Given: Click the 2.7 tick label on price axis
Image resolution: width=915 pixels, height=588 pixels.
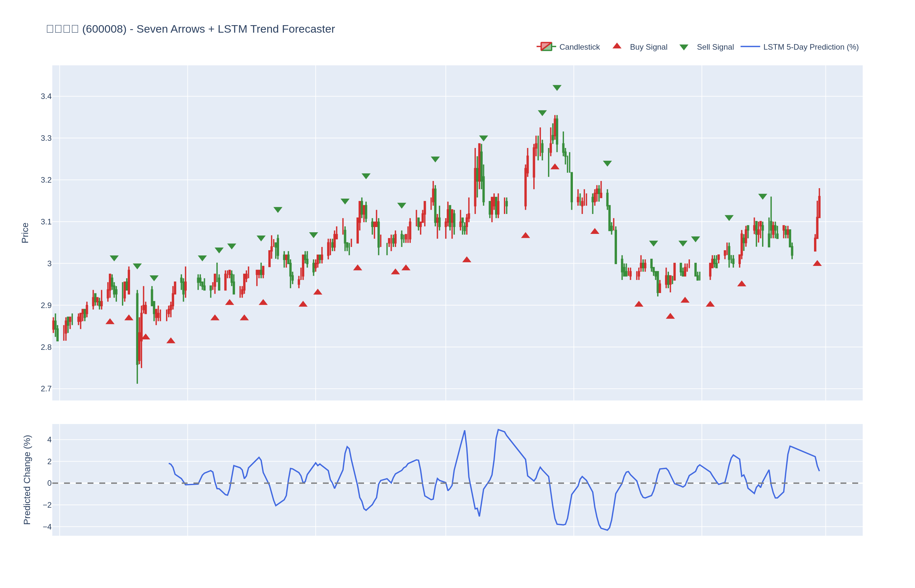Looking at the screenshot, I should [x=46, y=389].
